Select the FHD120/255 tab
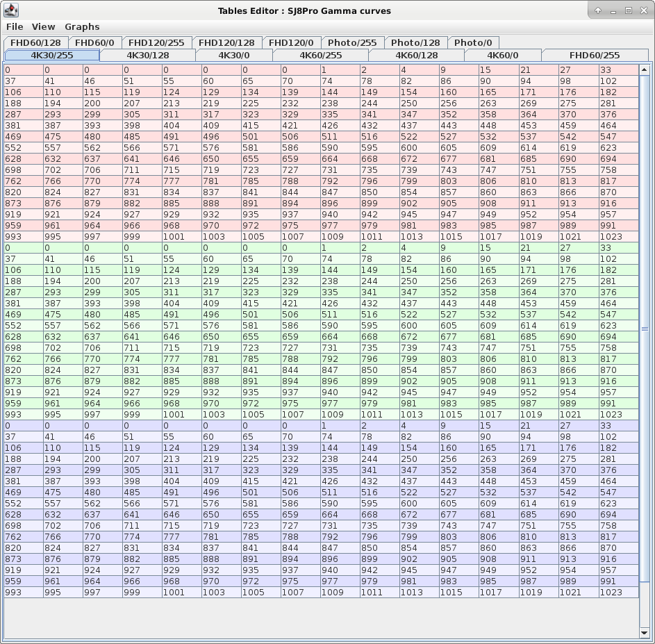Viewport: 655px width, 644px height. (x=156, y=42)
